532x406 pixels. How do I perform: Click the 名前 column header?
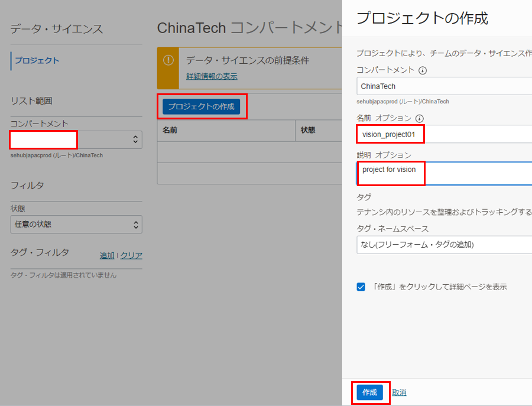point(170,130)
